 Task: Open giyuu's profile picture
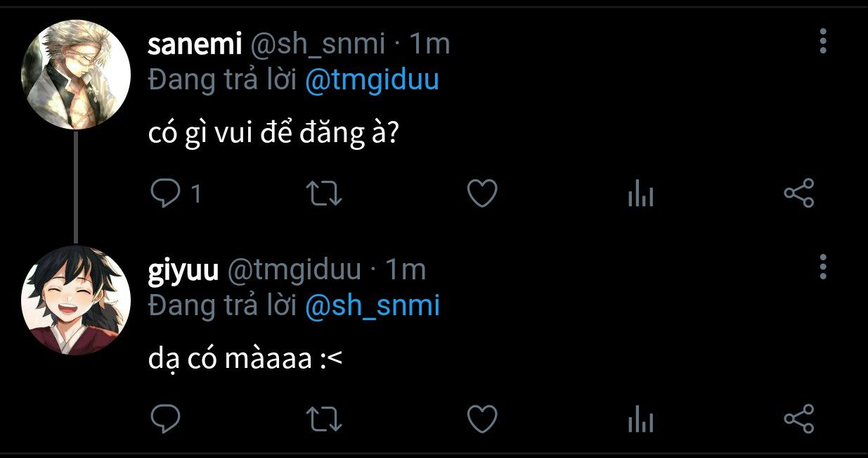tap(76, 300)
